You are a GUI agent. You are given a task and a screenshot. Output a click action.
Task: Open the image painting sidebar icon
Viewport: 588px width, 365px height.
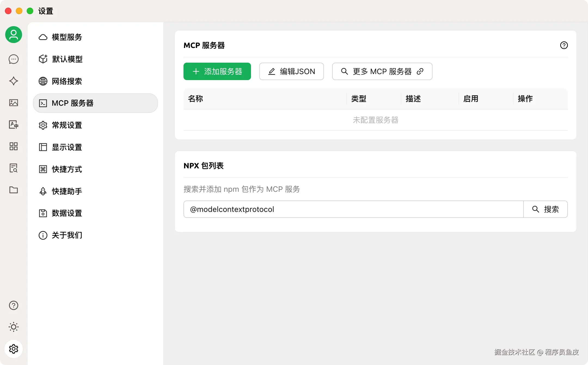point(14,103)
